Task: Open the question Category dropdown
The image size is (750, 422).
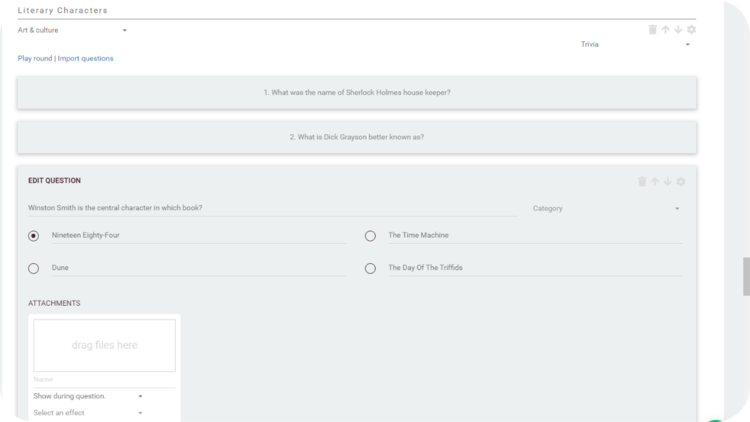Action: 607,209
